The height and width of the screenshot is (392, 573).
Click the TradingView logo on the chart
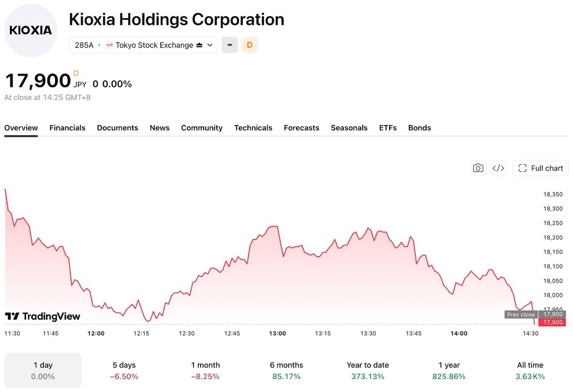(43, 316)
